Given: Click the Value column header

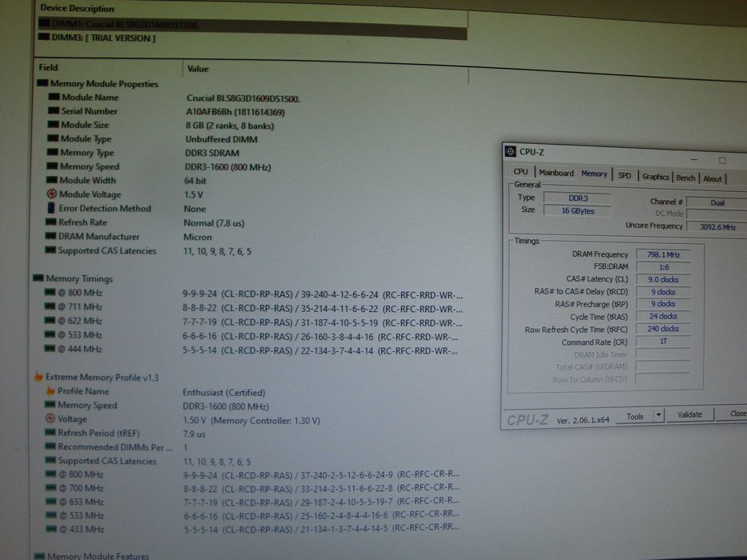Looking at the screenshot, I should tap(198, 69).
